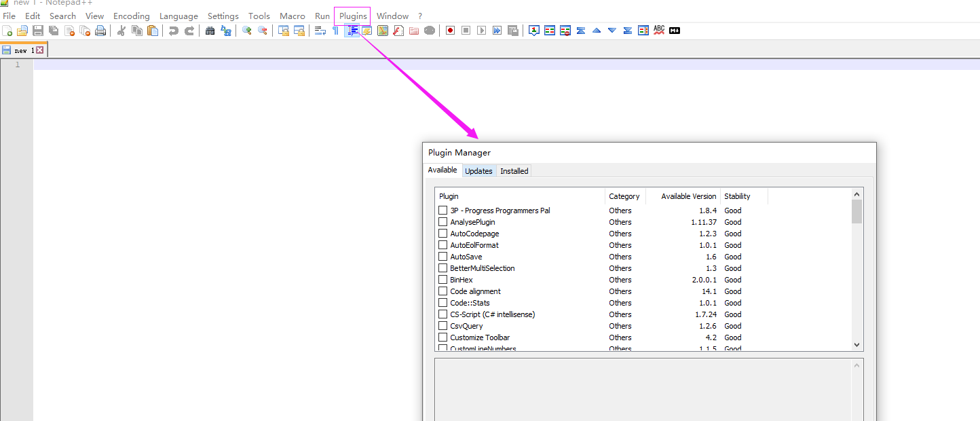
Task: Click plugin list scrollbar up arrow
Action: coord(856,194)
